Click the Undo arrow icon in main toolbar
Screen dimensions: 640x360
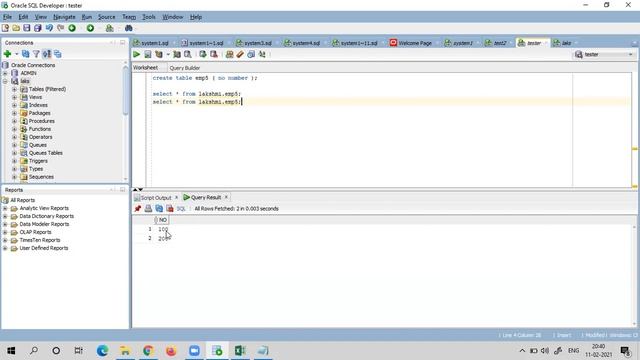click(49, 28)
